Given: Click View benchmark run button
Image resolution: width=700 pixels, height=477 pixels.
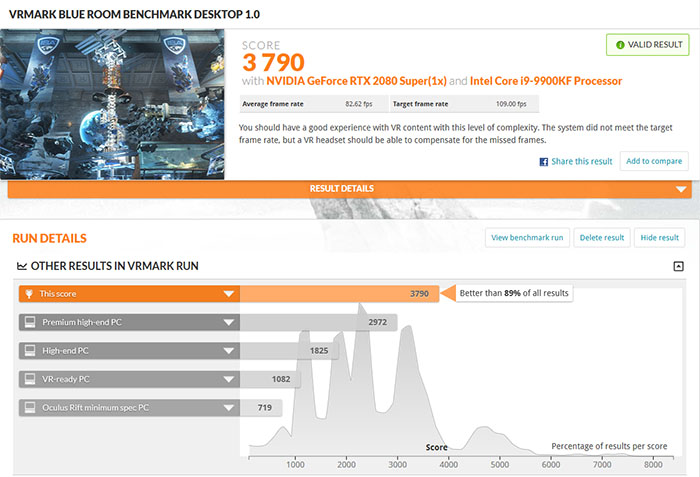Looking at the screenshot, I should (x=527, y=238).
